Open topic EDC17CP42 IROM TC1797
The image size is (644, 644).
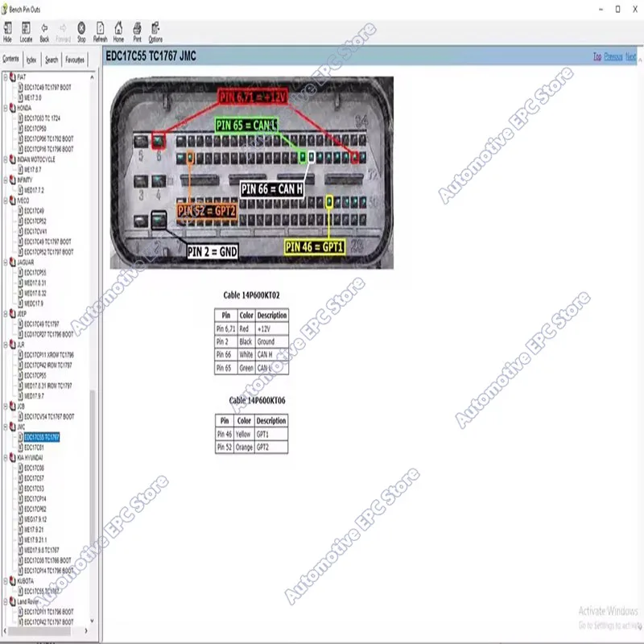click(48, 365)
